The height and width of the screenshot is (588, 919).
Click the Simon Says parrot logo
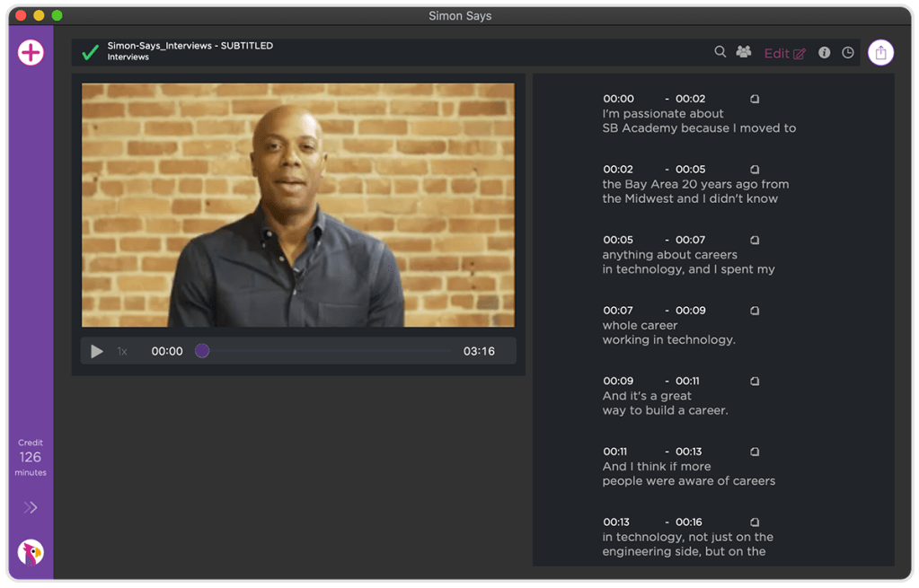30,552
